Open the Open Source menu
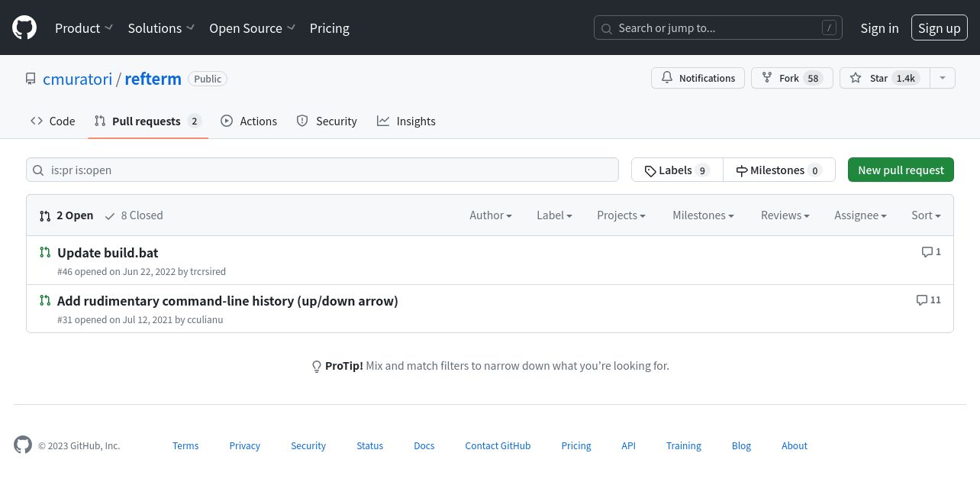 [x=252, y=28]
